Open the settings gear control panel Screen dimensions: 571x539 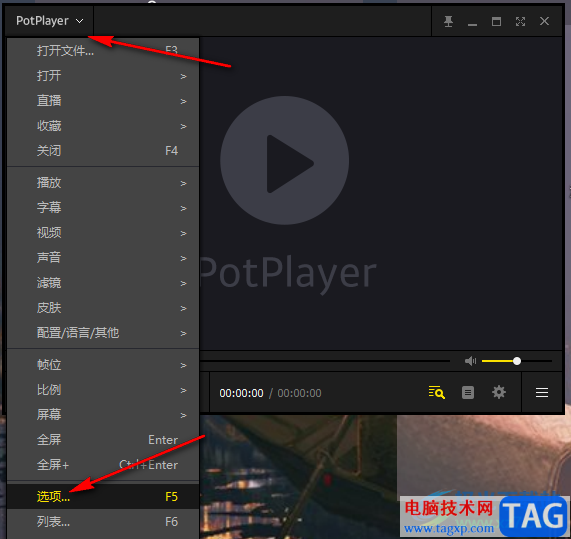coord(499,392)
